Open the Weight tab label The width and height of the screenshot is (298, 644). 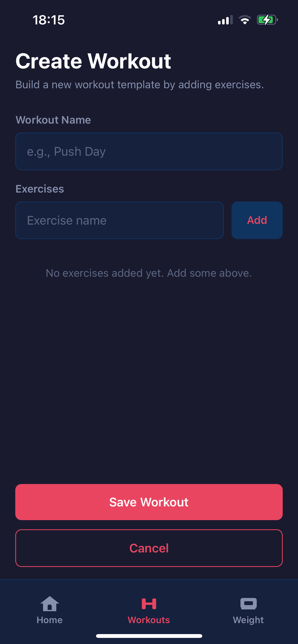(x=248, y=620)
